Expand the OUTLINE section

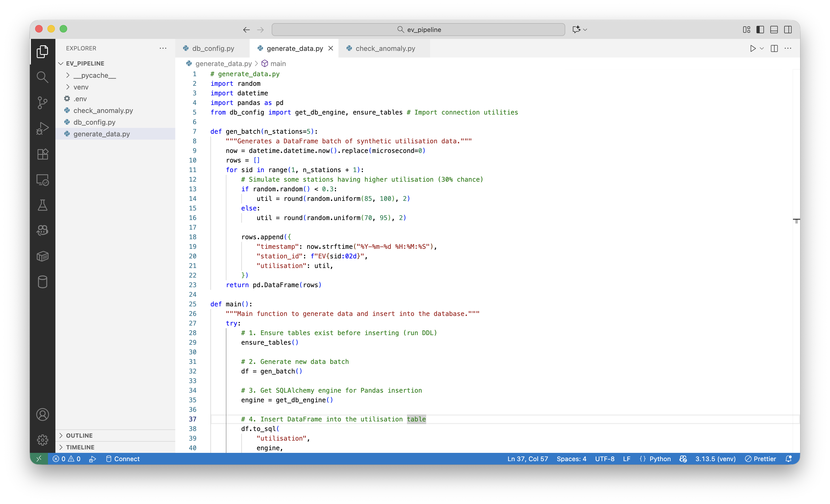pyautogui.click(x=79, y=435)
